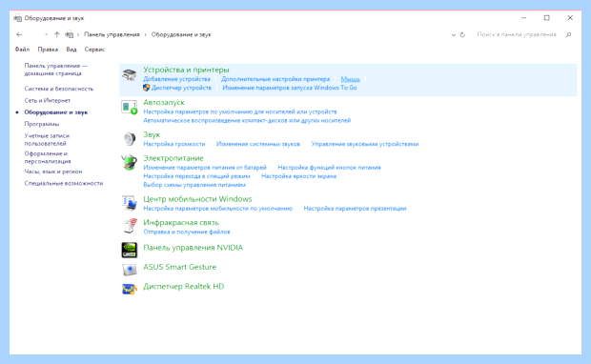Click Настройка параметров презентации link
This screenshot has height=364, width=591.
(355, 208)
